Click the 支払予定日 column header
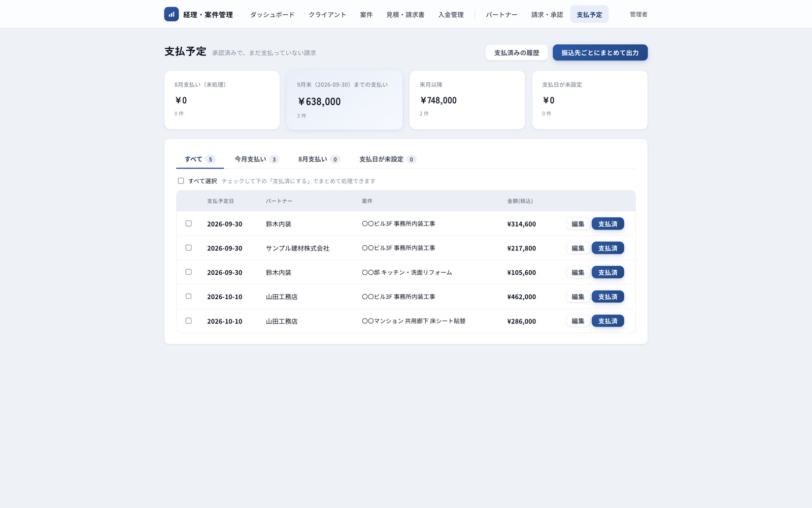Screen dimensions: 812x508 pos(220,201)
